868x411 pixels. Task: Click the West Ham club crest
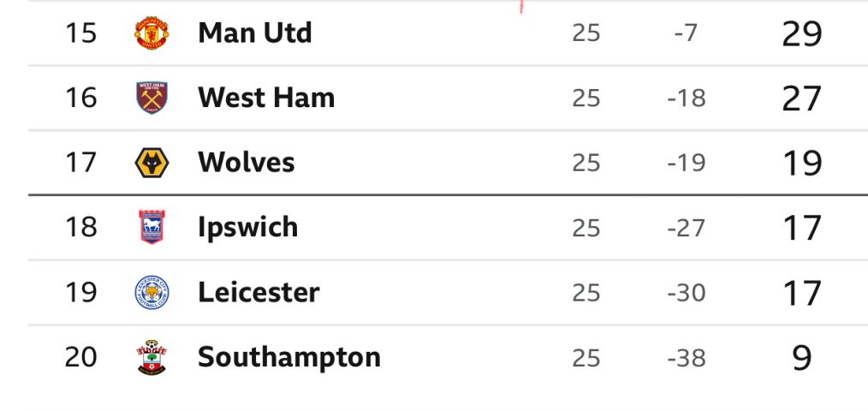pyautogui.click(x=152, y=98)
